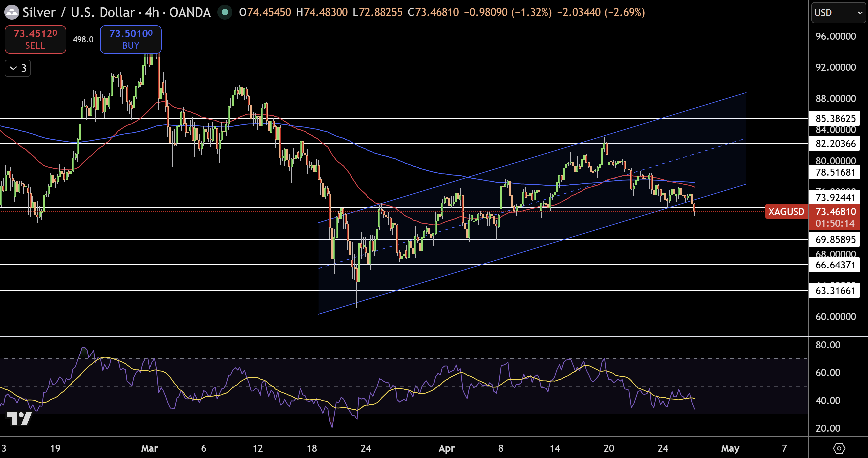
Task: Click the May date on the time axis
Action: coord(730,448)
